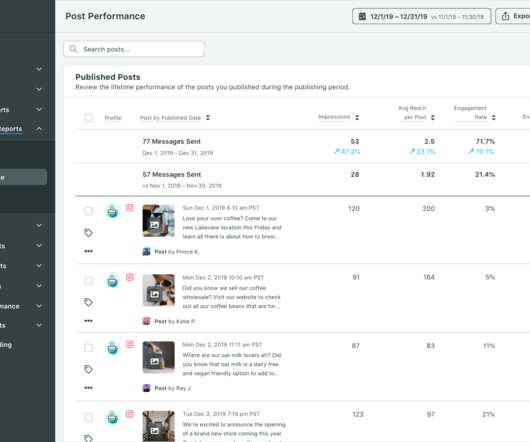Expand the sidebar section ending in 'mance'

[39, 306]
